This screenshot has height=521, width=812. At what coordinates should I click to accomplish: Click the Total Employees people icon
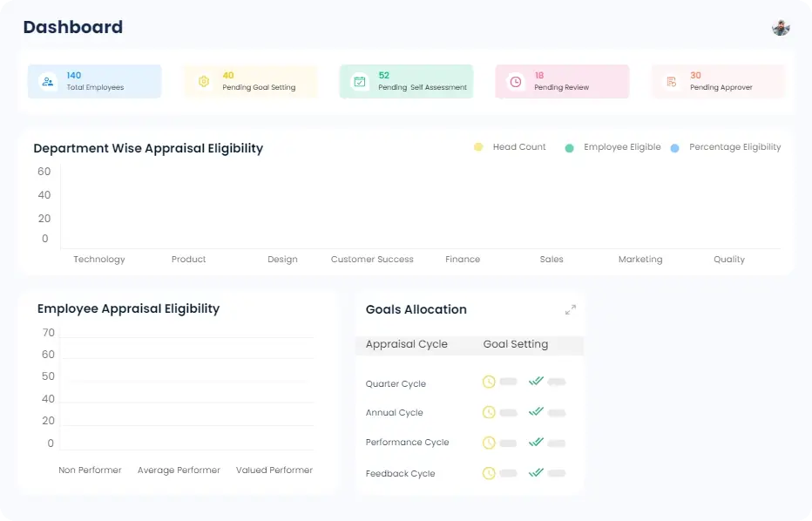point(48,81)
